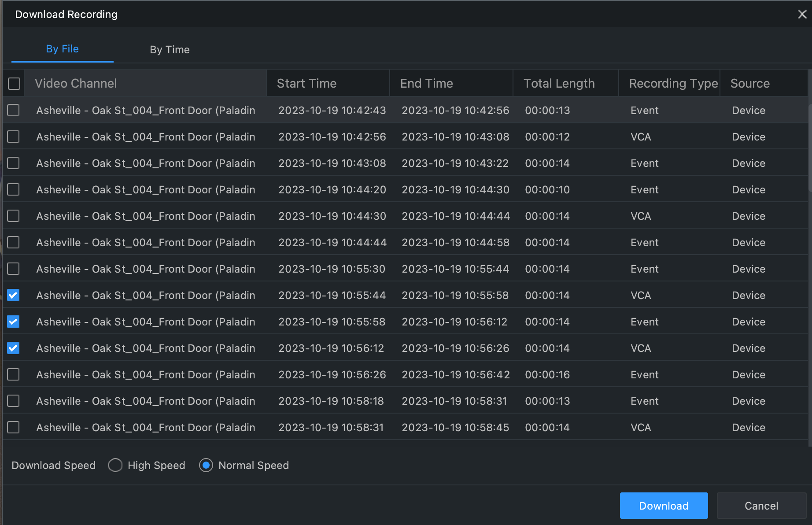Close the Download Recording dialog
This screenshot has height=525, width=812.
(x=802, y=14)
